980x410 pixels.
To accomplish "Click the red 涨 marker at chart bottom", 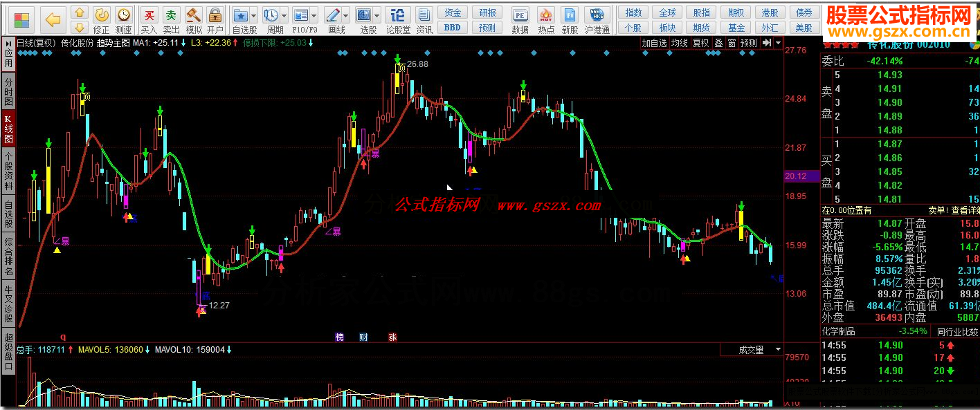I will 393,337.
